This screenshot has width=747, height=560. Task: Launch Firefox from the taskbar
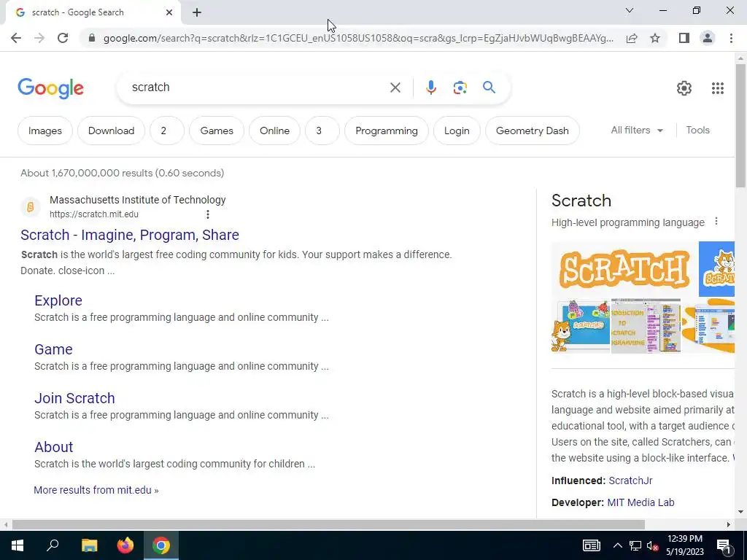(x=125, y=545)
